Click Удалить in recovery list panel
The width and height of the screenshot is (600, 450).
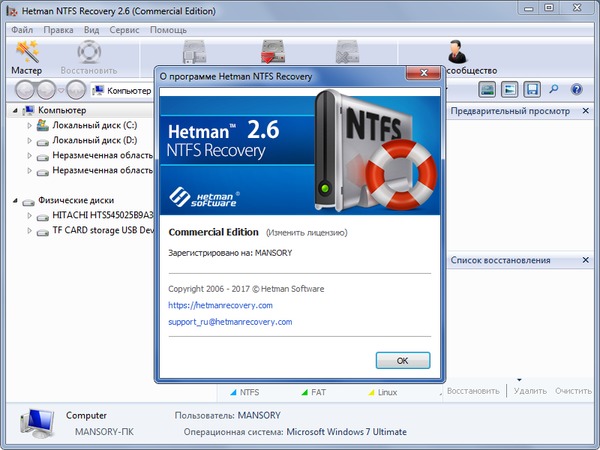pos(530,391)
